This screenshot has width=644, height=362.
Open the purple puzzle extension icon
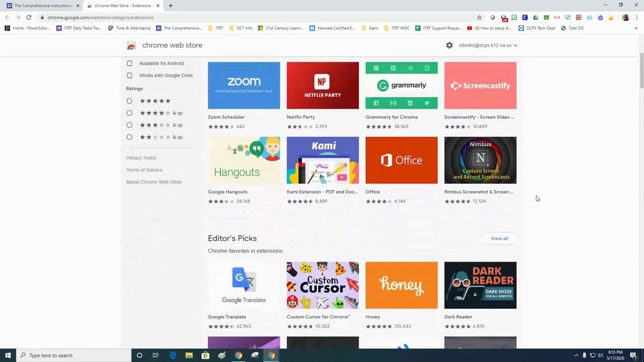point(600,18)
